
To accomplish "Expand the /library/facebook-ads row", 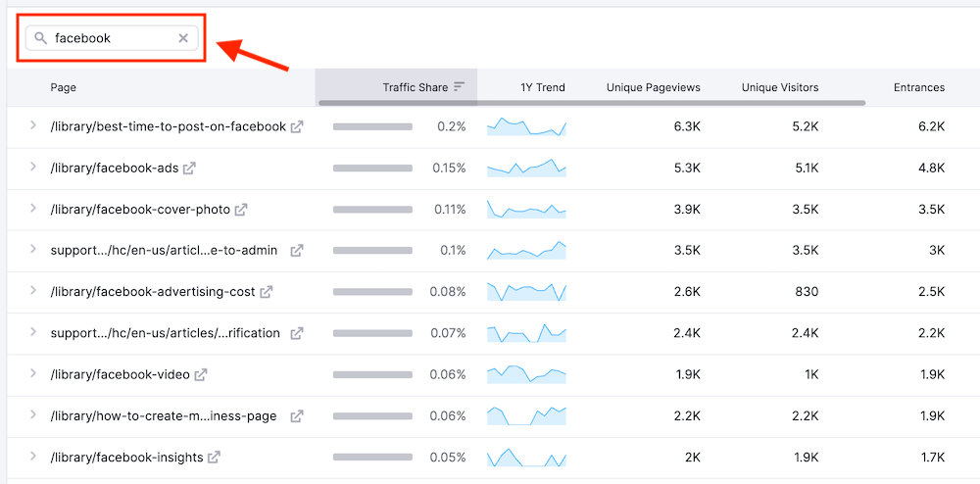I will pyautogui.click(x=32, y=168).
